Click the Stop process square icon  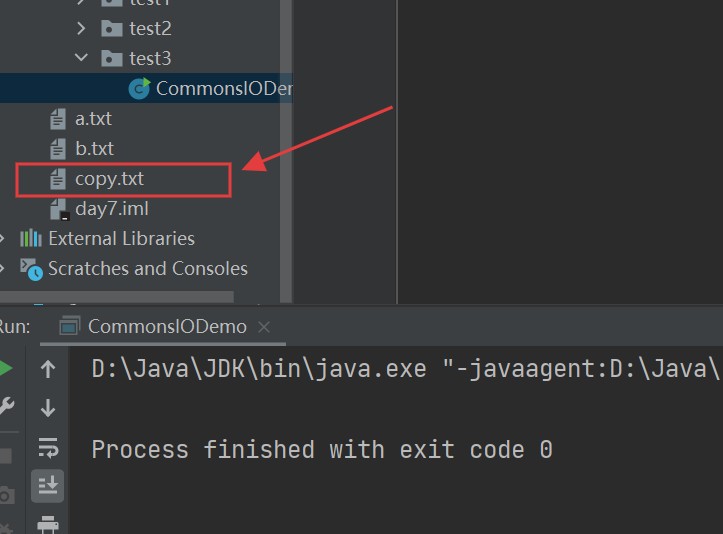[6, 456]
